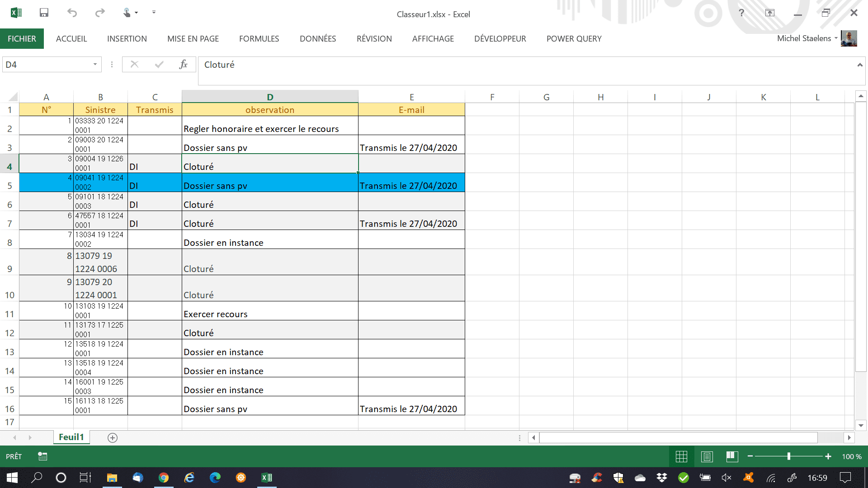This screenshot has height=488, width=868.
Task: Click the Save icon in Quick Access Toolbar
Action: tap(44, 13)
